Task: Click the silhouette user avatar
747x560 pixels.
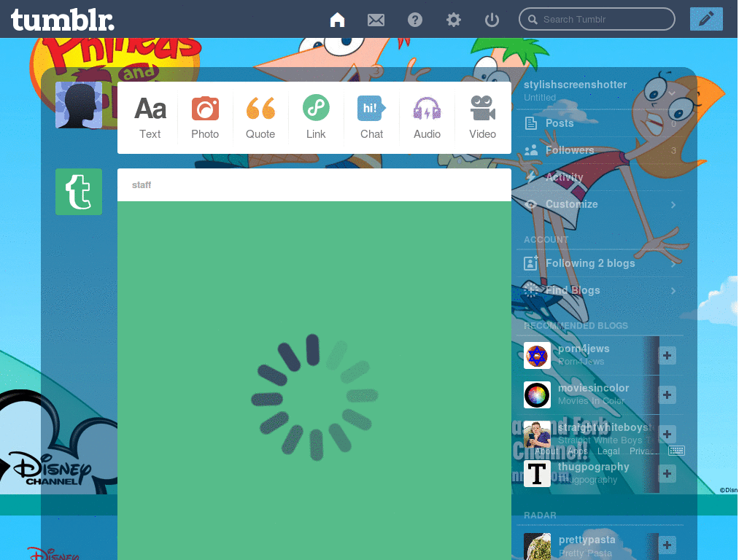Action: 79,105
